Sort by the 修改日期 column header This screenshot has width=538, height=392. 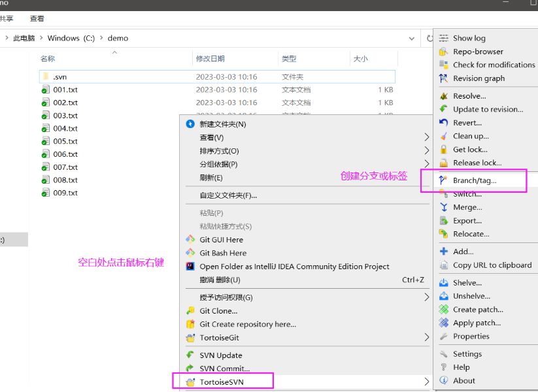[210, 59]
